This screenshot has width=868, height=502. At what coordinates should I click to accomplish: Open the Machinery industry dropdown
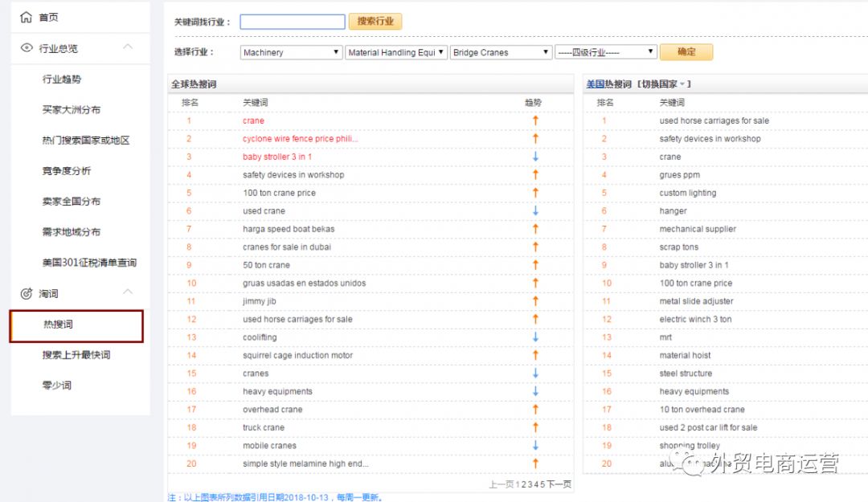click(291, 52)
